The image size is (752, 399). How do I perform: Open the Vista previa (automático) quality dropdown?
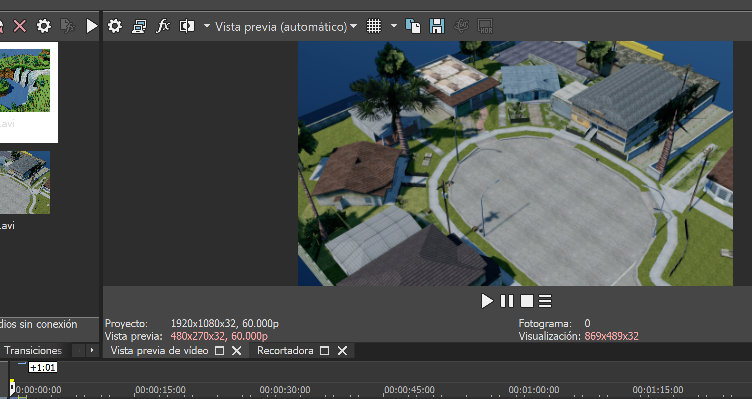286,26
